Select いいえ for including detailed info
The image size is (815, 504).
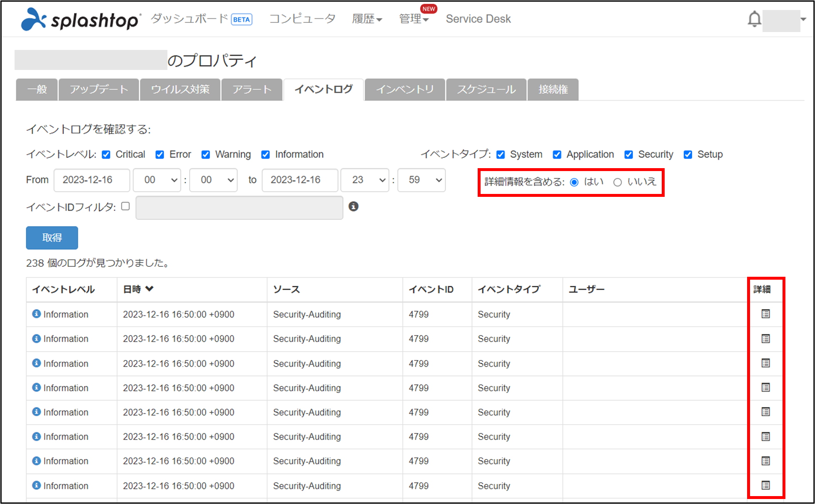618,182
